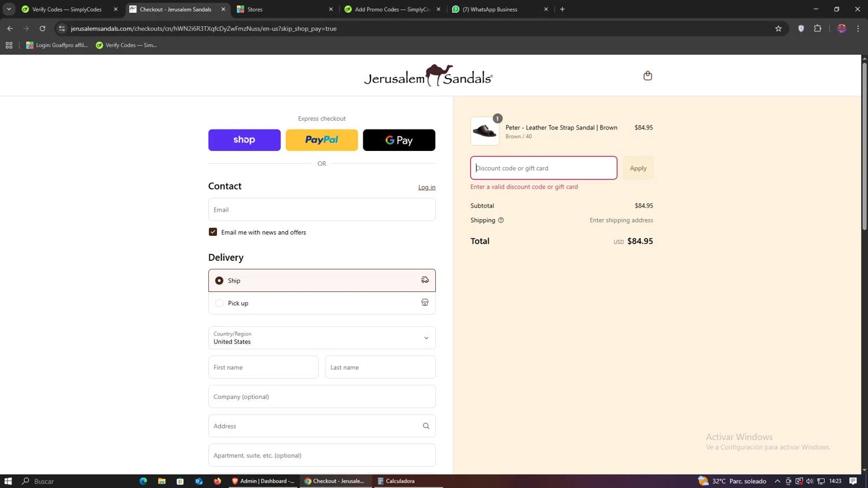
Task: Click the Jerusalem Sandals logo
Action: (x=428, y=76)
